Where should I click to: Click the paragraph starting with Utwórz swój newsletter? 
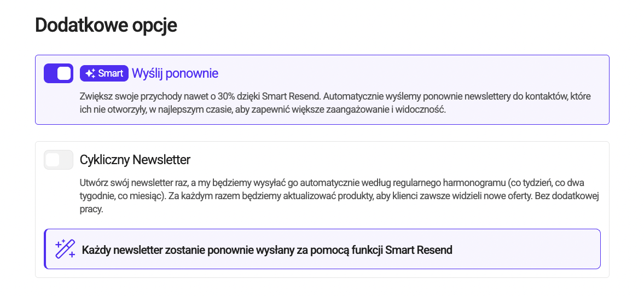tap(339, 196)
